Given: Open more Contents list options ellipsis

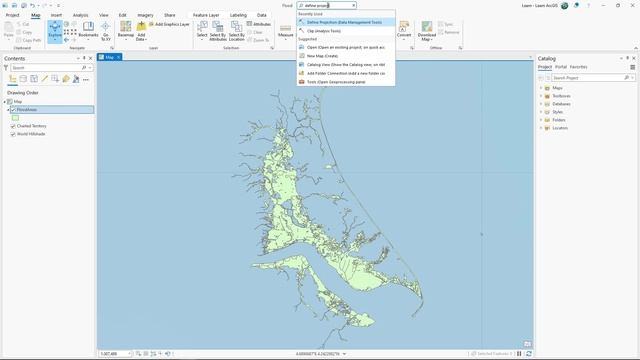Looking at the screenshot, I should 86,80.
